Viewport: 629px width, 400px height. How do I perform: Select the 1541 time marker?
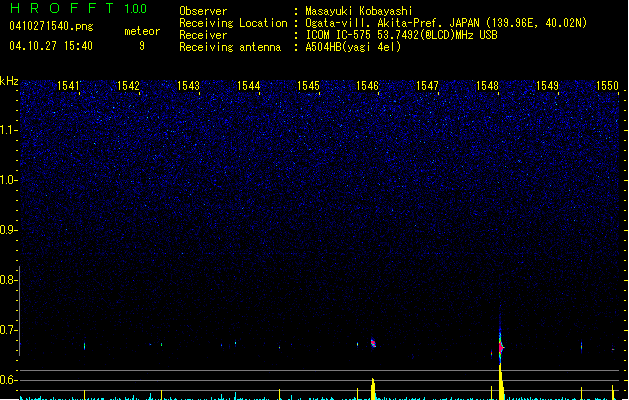pyautogui.click(x=70, y=87)
